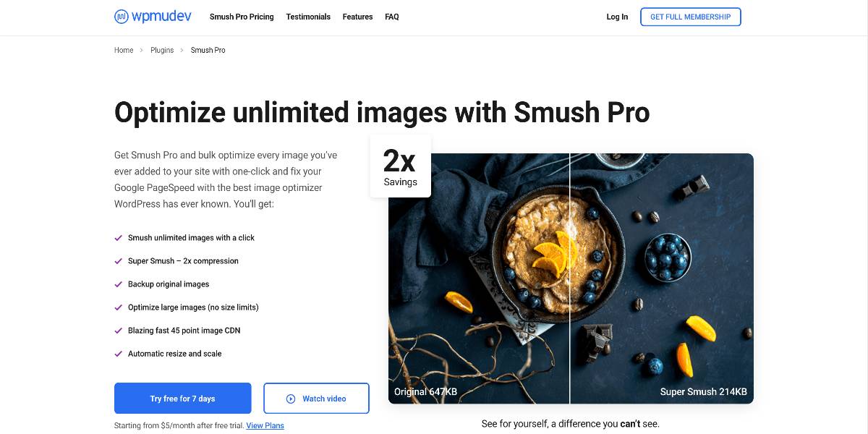Start the Try free for 7 days trial
This screenshot has height=434, width=868.
(183, 399)
